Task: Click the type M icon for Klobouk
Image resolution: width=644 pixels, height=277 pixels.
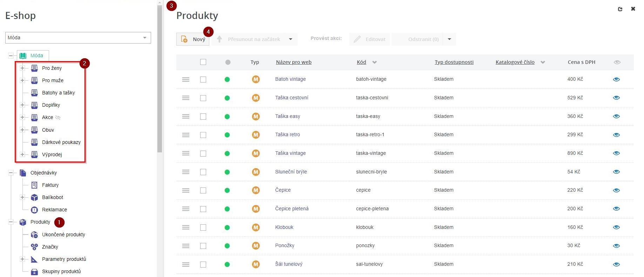Action: [x=256, y=227]
